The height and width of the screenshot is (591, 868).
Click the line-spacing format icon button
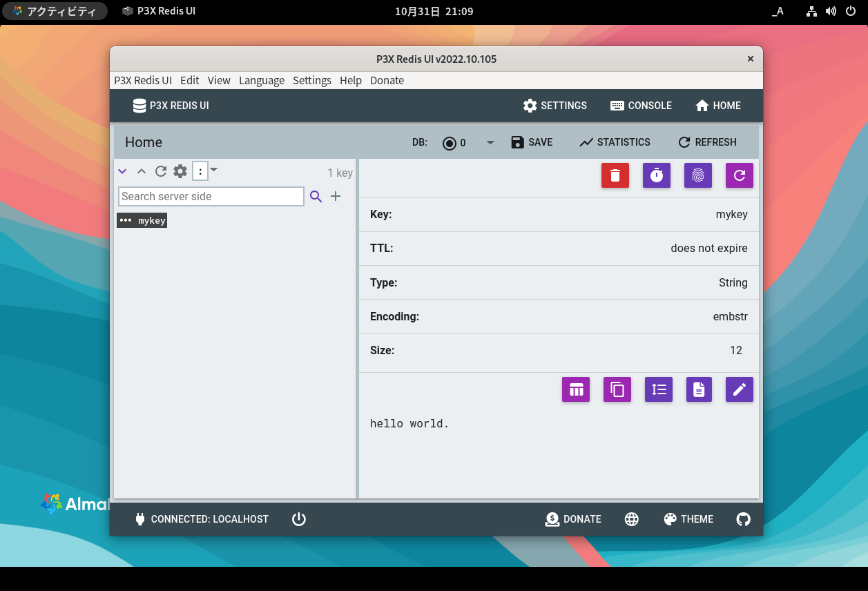coord(659,389)
